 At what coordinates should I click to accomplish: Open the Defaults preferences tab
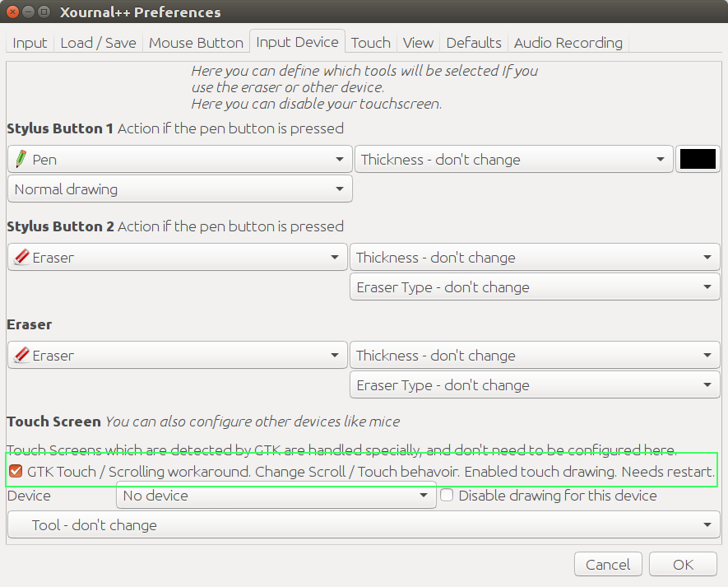coord(474,42)
